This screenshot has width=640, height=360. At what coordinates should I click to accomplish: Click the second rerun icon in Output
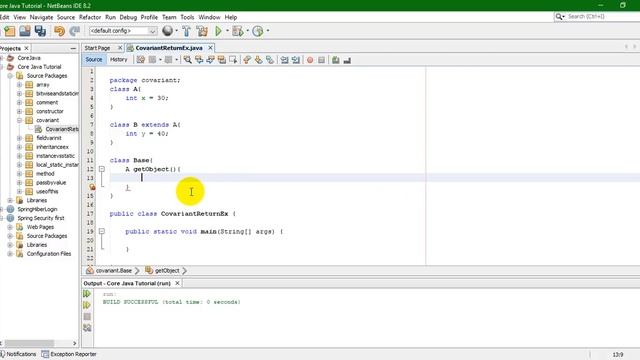[87, 305]
